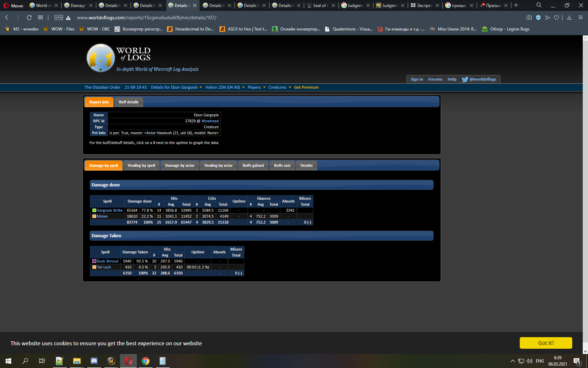Viewport: 588px width, 368px height.
Task: Switch to the Buffs cast tab
Action: point(282,165)
